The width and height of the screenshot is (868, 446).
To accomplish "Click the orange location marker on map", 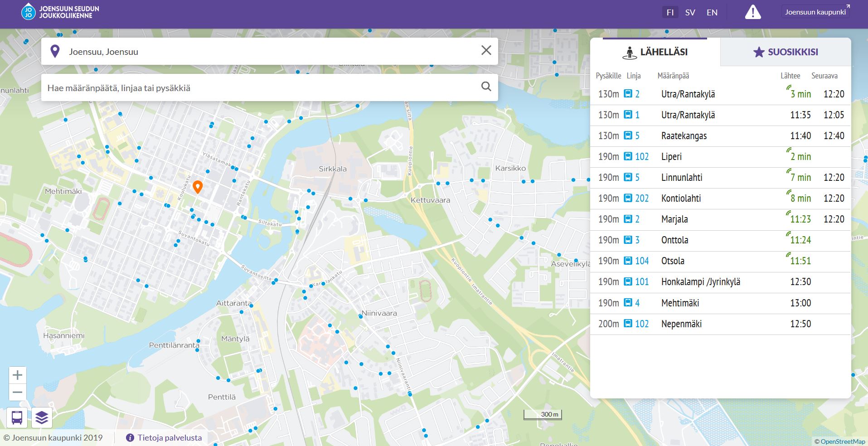I will tap(197, 186).
